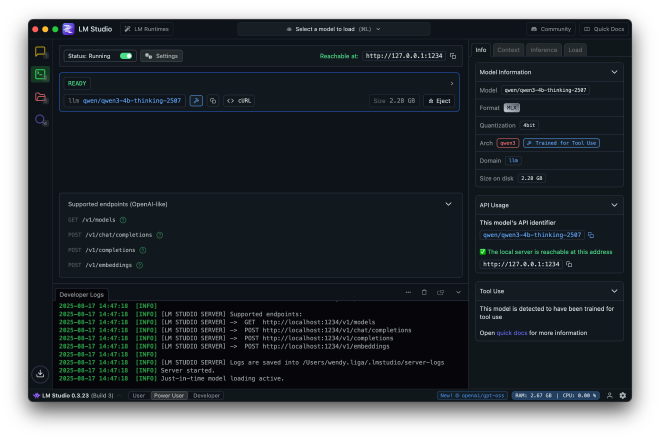Select Power User mode
The image size is (660, 439).
click(169, 396)
